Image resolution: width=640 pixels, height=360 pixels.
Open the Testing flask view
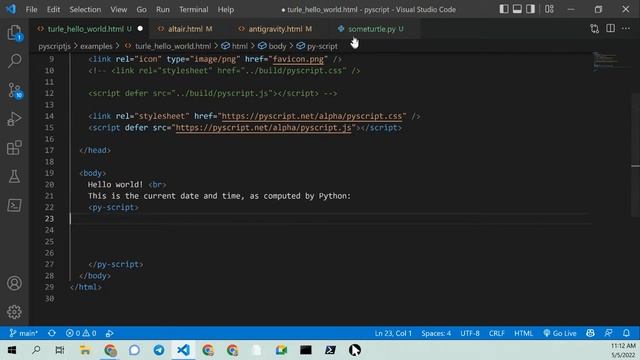pyautogui.click(x=14, y=176)
